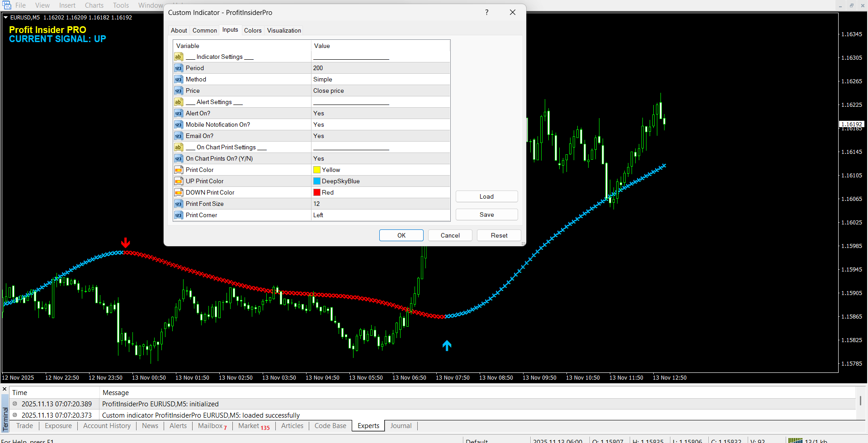Open the Method value Simple

click(x=323, y=79)
